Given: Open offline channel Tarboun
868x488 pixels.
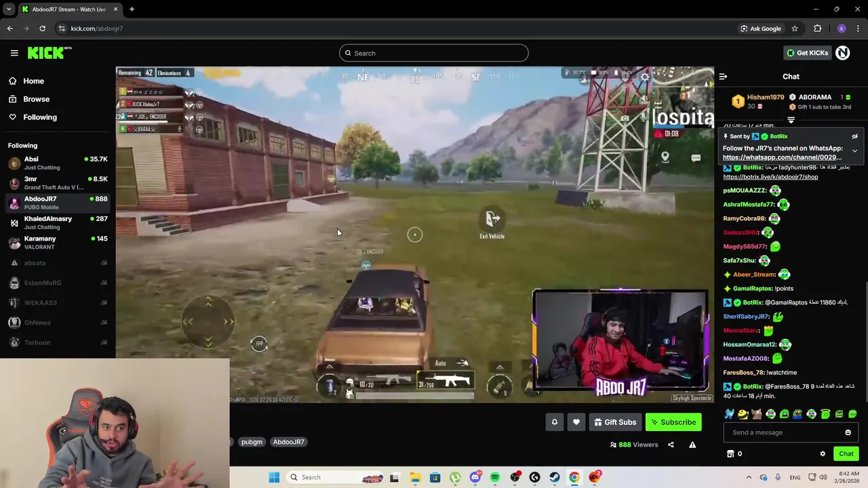Looking at the screenshot, I should 58,342.
